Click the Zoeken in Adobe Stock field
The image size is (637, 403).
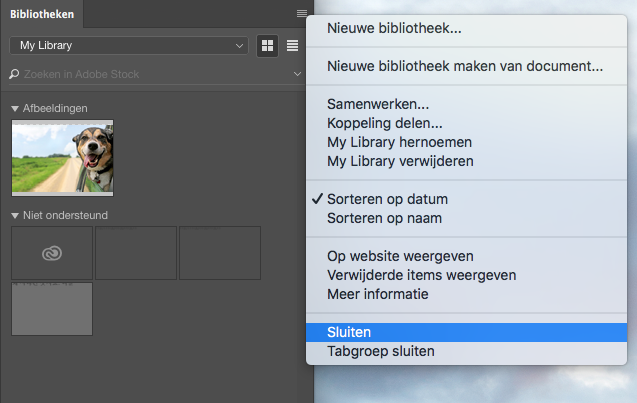click(150, 74)
